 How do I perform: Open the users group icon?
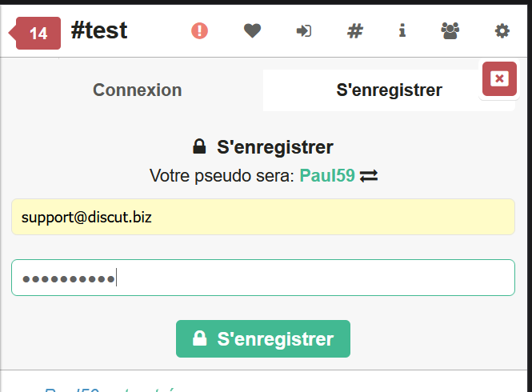point(450,31)
